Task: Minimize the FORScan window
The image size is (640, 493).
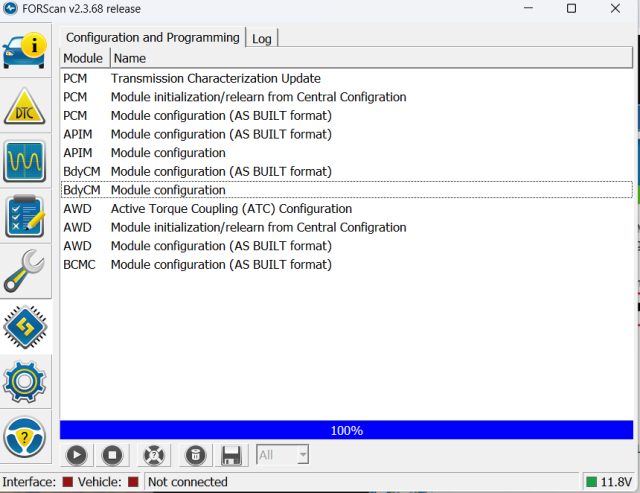Action: [528, 8]
